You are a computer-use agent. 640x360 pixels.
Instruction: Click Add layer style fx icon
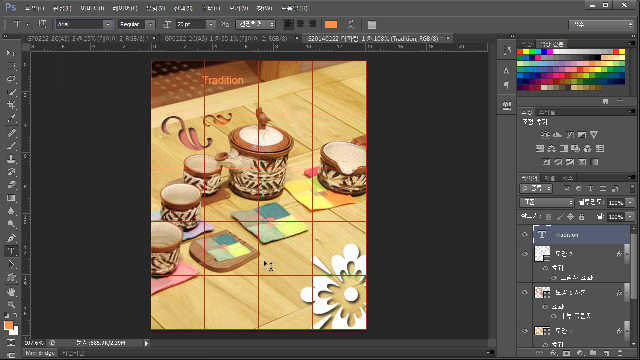pos(553,353)
